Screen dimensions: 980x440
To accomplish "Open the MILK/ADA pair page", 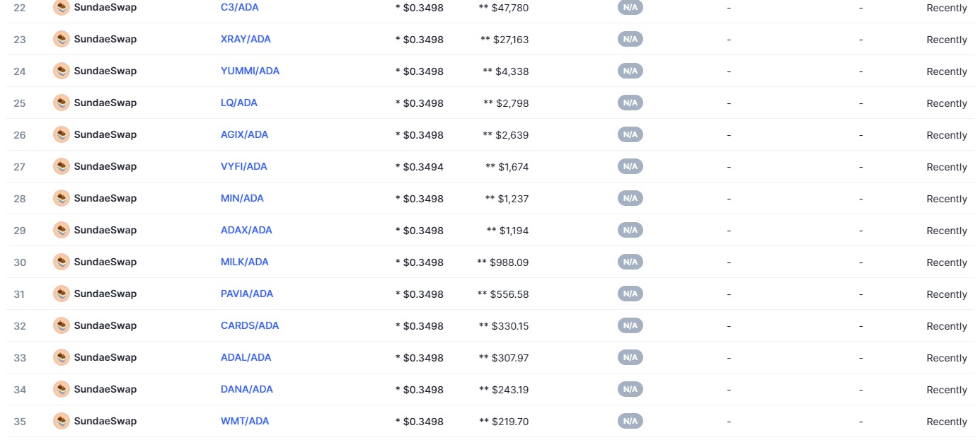I will point(245,262).
